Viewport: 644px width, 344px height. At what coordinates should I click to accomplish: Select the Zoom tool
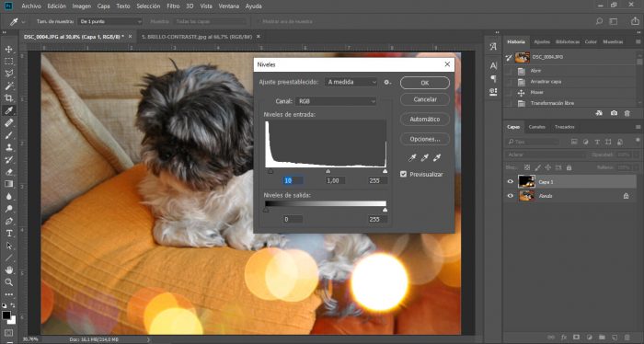pos(8,282)
